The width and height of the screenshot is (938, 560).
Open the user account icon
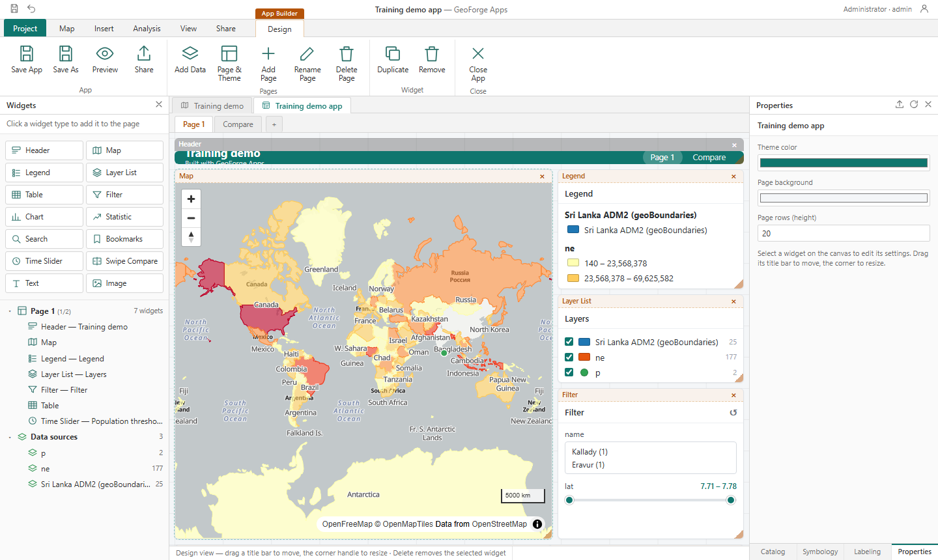point(924,9)
